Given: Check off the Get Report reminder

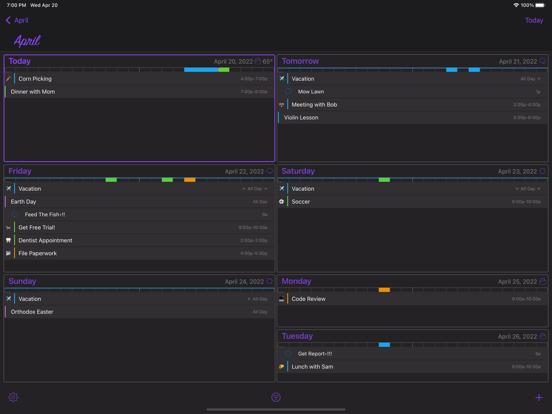Looking at the screenshot, I should click(288, 353).
